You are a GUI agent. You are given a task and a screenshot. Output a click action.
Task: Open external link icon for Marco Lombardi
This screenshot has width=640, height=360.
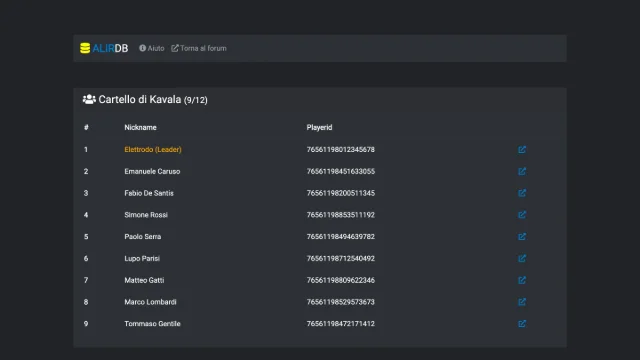coord(522,302)
